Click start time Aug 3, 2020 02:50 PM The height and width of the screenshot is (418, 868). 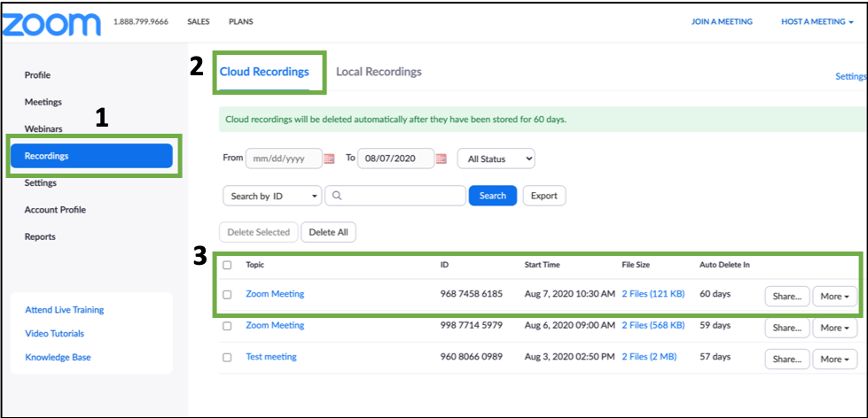569,357
